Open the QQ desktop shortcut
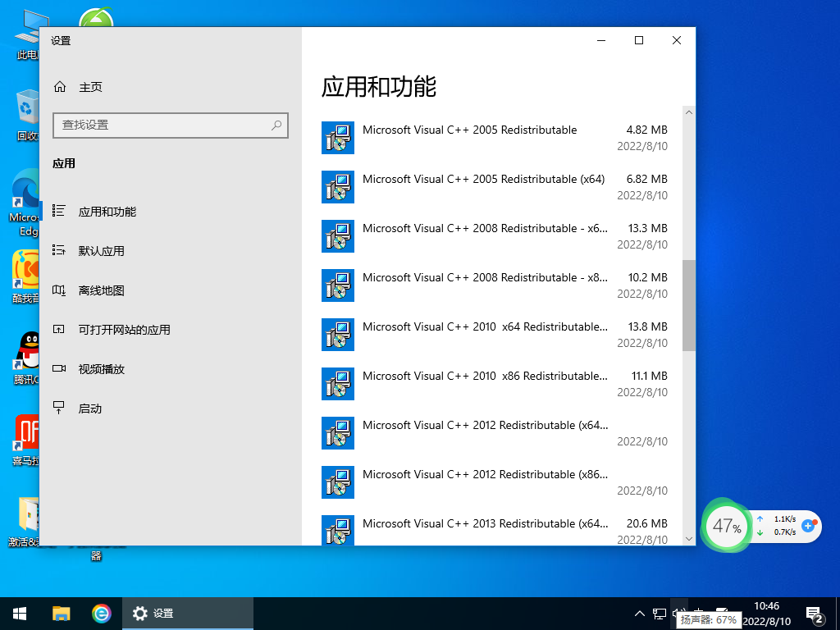840x630 pixels. point(26,358)
